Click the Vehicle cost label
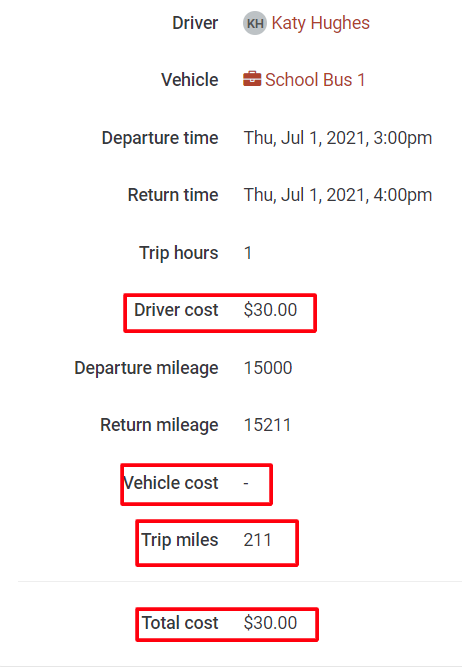 point(171,483)
